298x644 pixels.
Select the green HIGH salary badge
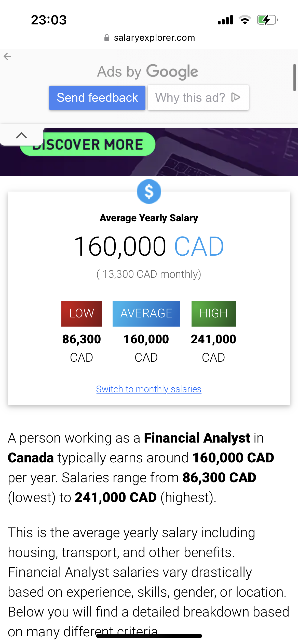[213, 313]
